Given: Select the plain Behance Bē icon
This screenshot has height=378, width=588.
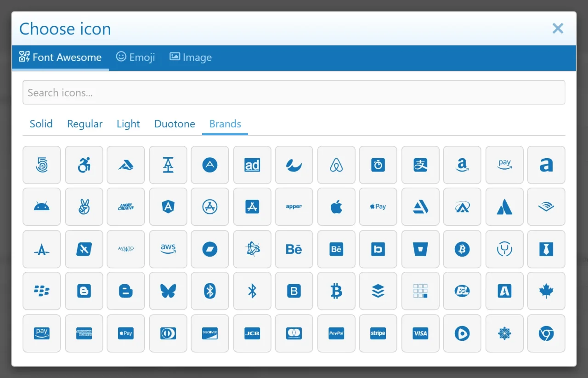Looking at the screenshot, I should 294,249.
